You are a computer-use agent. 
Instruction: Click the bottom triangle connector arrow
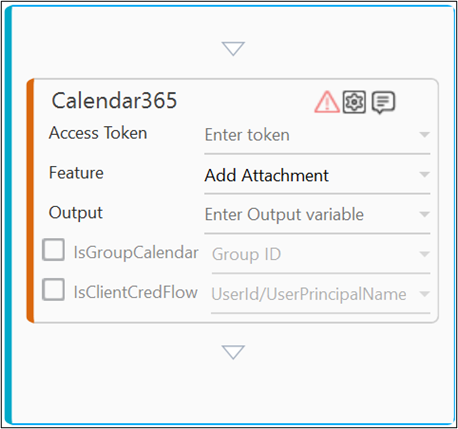233,352
